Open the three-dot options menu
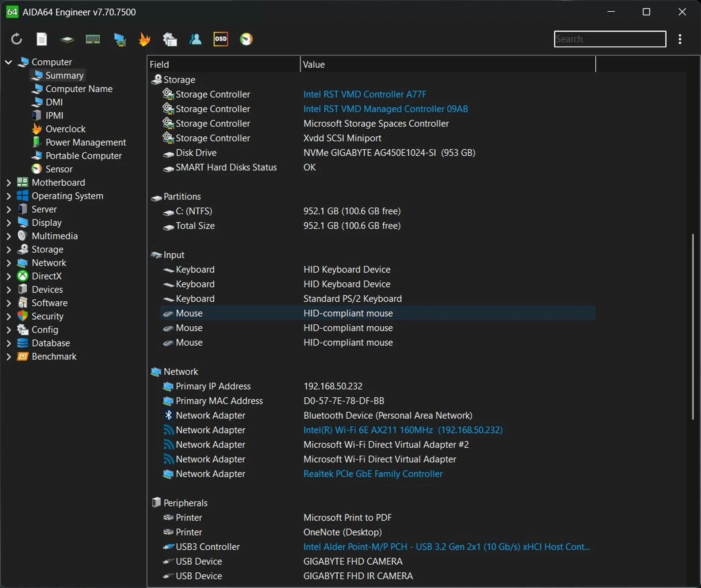Viewport: 701px width, 588px height. [679, 39]
